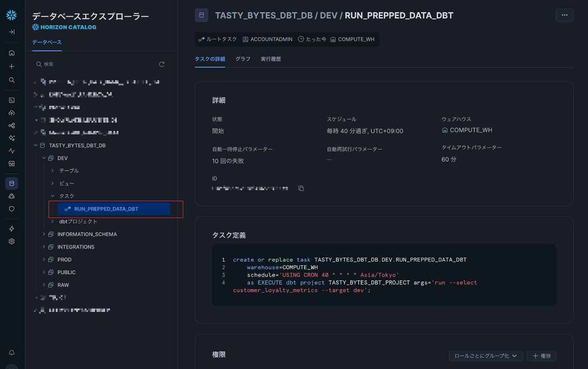Click the 10 回の失敗 value
Image resolution: width=588 pixels, height=369 pixels.
tap(228, 161)
